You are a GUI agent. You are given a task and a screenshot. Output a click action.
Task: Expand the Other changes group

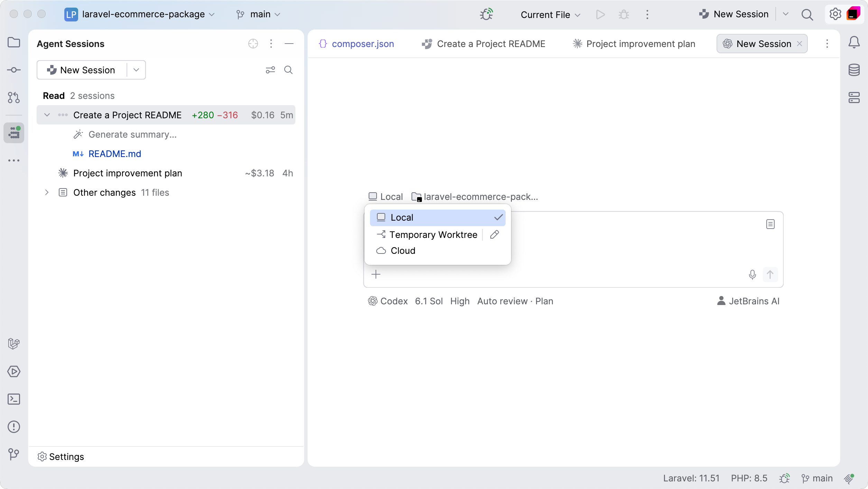[47, 193]
